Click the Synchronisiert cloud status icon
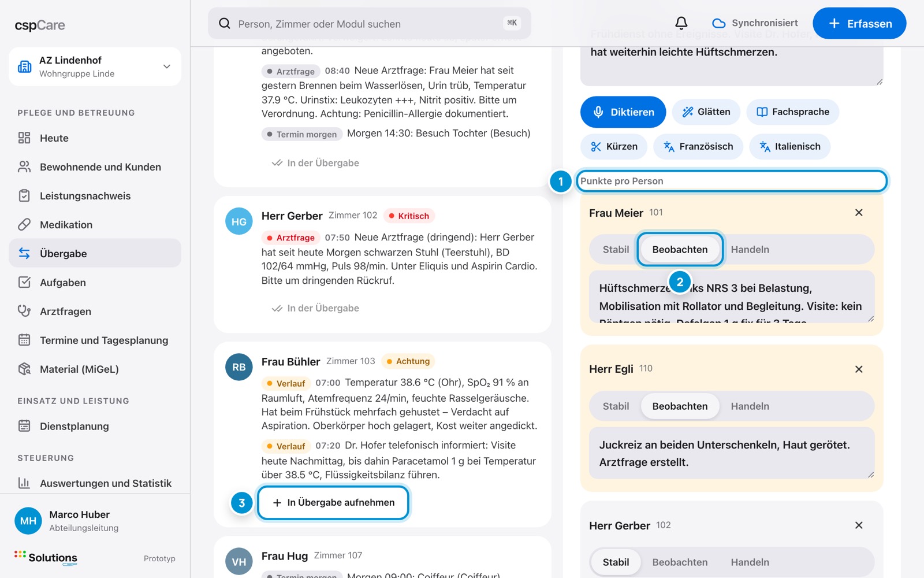The image size is (924, 578). tap(718, 23)
